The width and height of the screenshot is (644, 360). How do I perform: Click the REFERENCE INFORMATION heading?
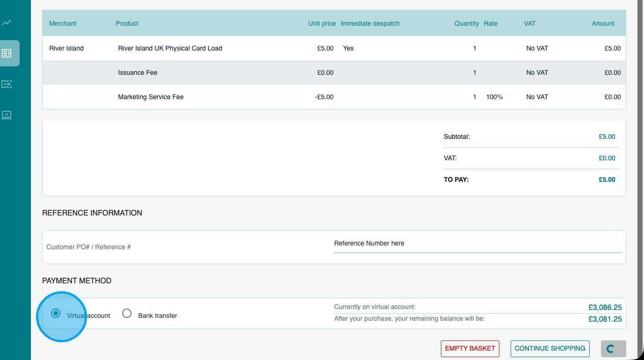[92, 213]
